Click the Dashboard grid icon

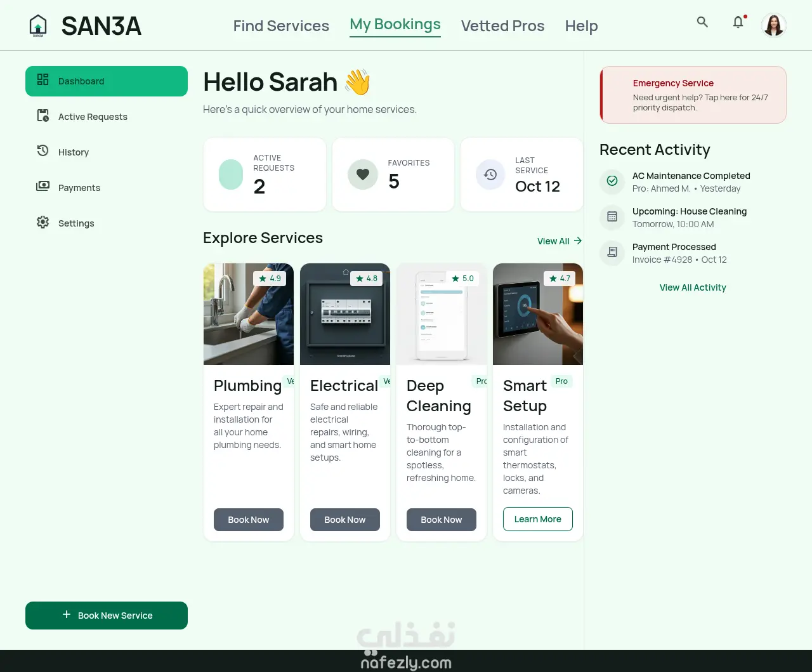43,79
